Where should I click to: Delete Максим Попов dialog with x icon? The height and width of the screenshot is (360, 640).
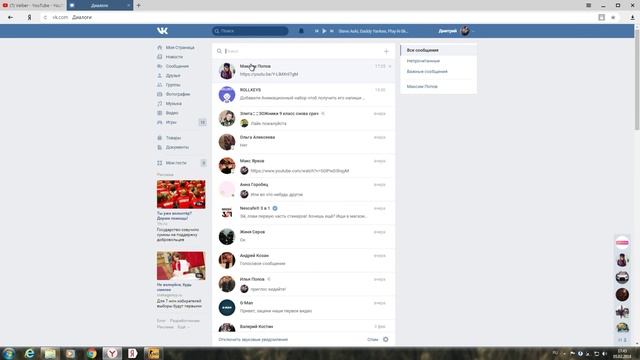tap(390, 66)
